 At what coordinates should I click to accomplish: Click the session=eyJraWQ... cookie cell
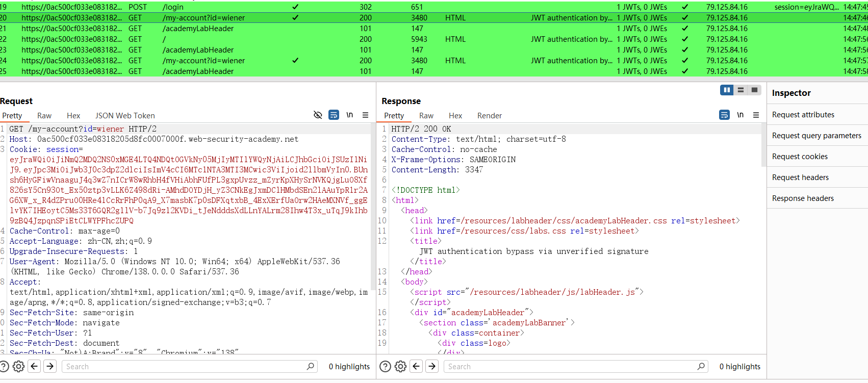coord(806,7)
